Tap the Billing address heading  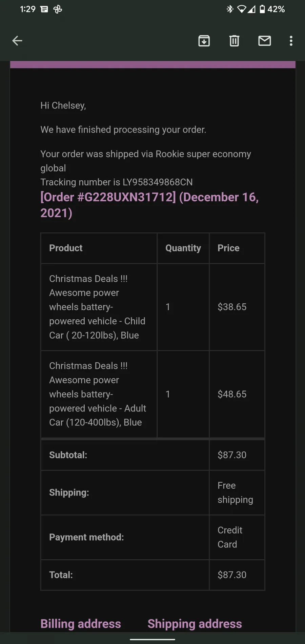(81, 624)
